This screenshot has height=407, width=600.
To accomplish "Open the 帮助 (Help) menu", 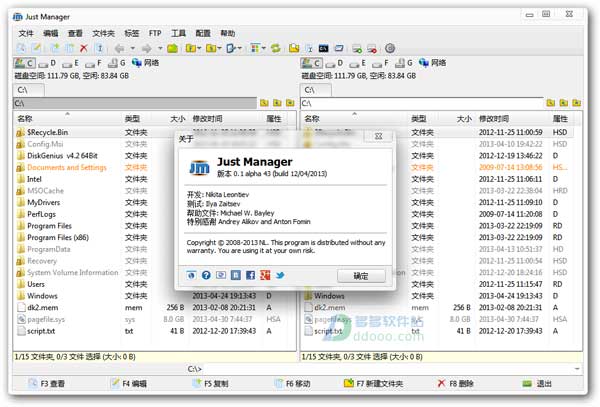I will [x=228, y=33].
